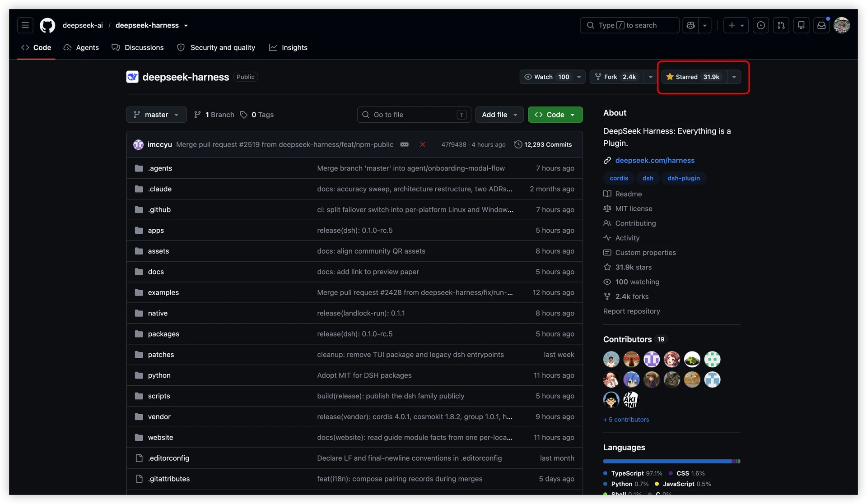Image resolution: width=867 pixels, height=504 pixels.
Task: Click the blue TypeScript language dot
Action: tap(606, 473)
